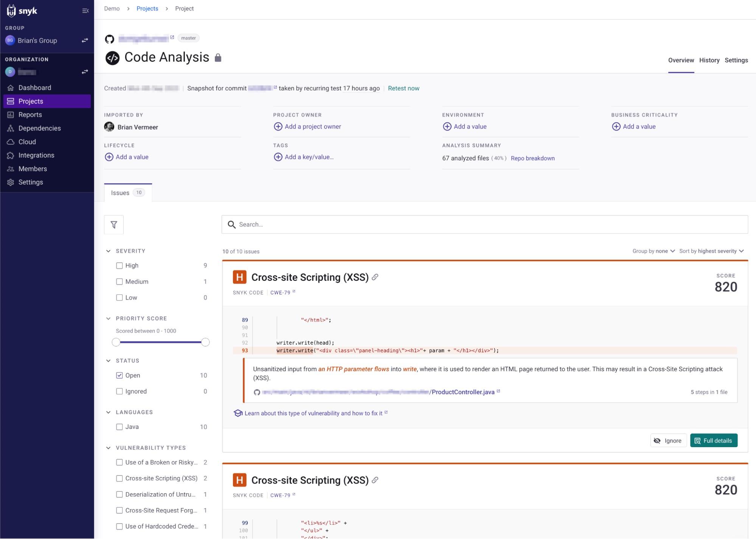Enable the Medium severity filter

point(119,281)
